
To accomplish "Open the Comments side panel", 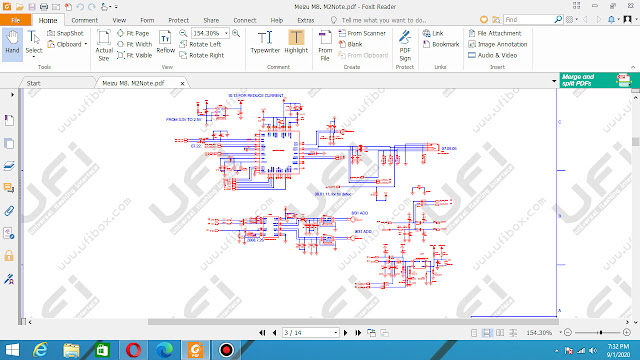I will click(x=9, y=188).
